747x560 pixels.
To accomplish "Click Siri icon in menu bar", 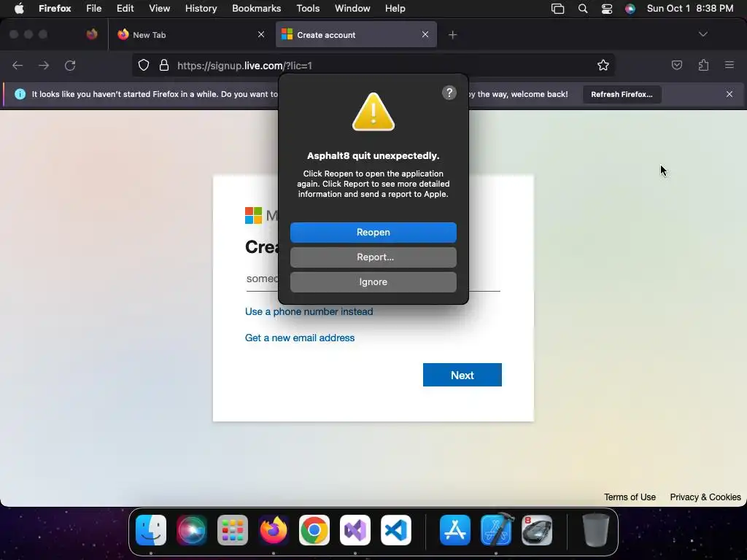I will coord(630,9).
